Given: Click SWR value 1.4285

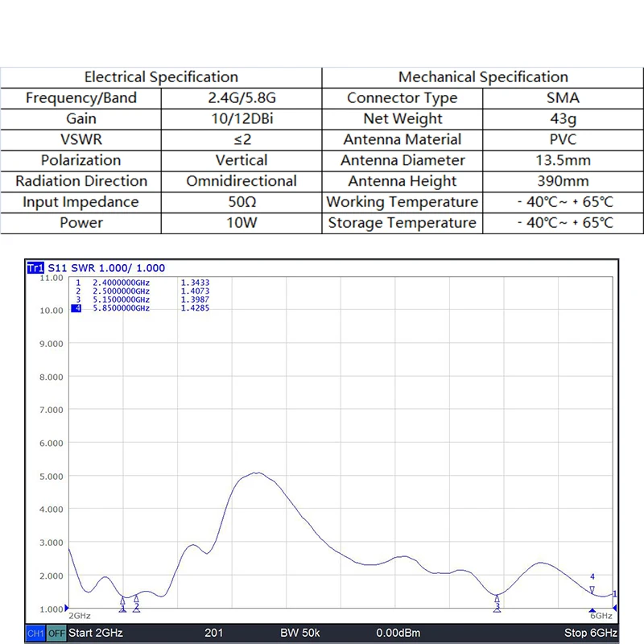Looking at the screenshot, I should click(x=195, y=308).
